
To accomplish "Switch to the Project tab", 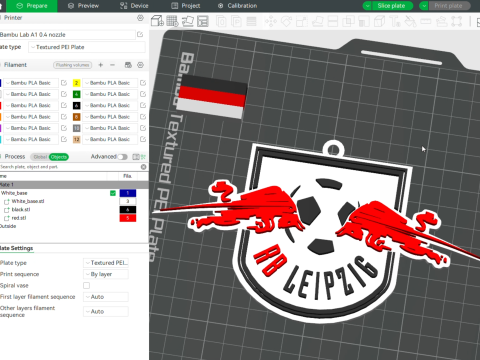I will click(x=186, y=6).
